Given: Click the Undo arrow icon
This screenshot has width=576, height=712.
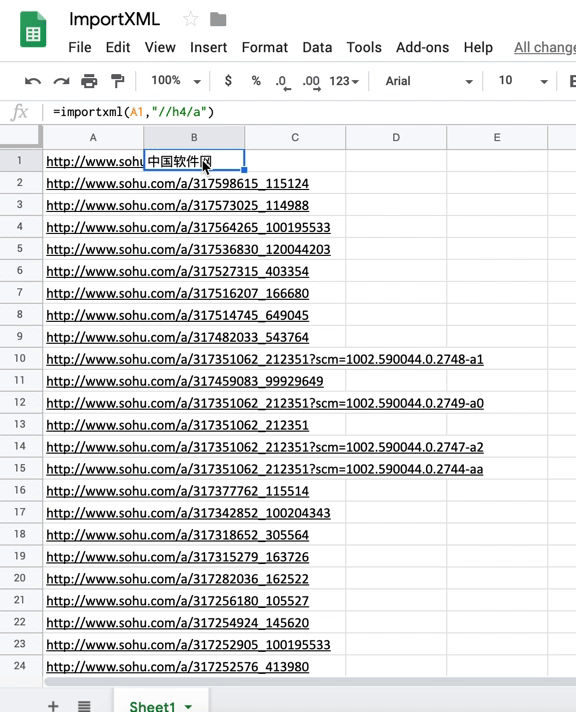Looking at the screenshot, I should pos(33,81).
